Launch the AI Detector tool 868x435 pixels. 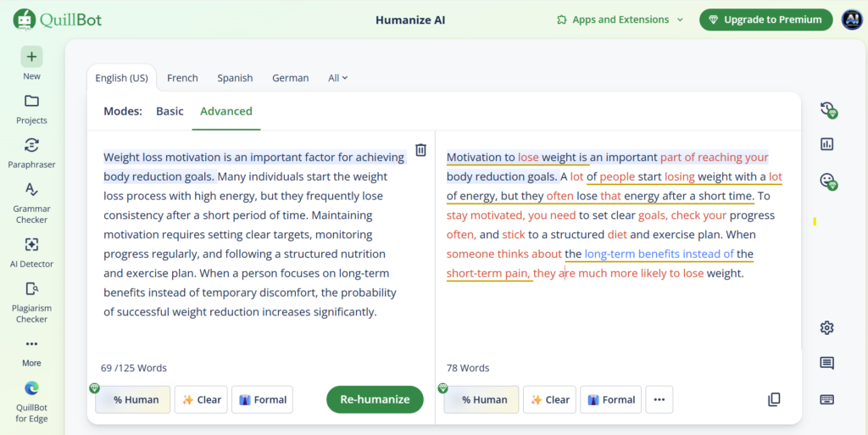tap(31, 245)
